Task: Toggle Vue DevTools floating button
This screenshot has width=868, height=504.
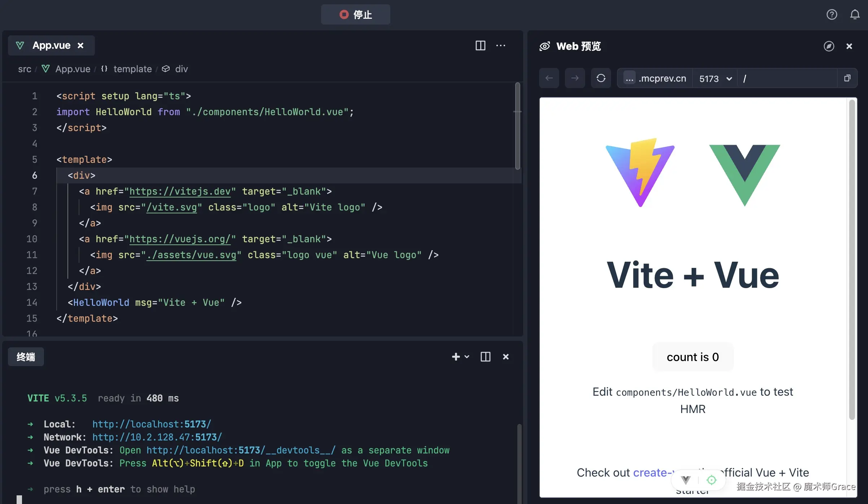Action: click(x=686, y=480)
